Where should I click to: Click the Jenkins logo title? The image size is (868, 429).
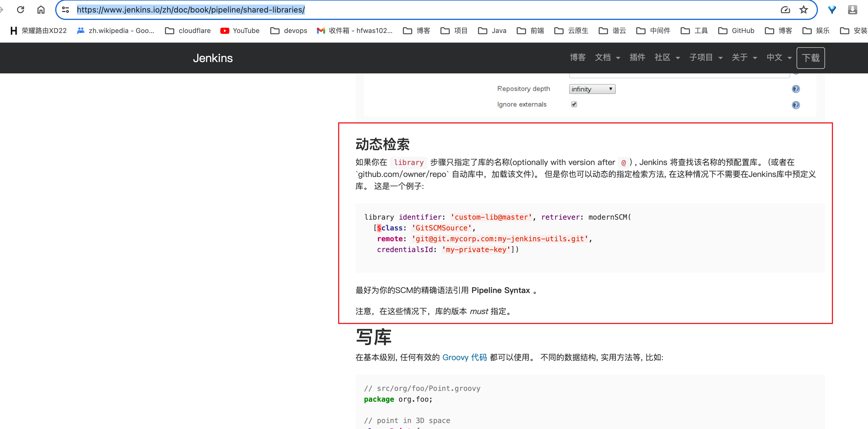[x=213, y=58]
